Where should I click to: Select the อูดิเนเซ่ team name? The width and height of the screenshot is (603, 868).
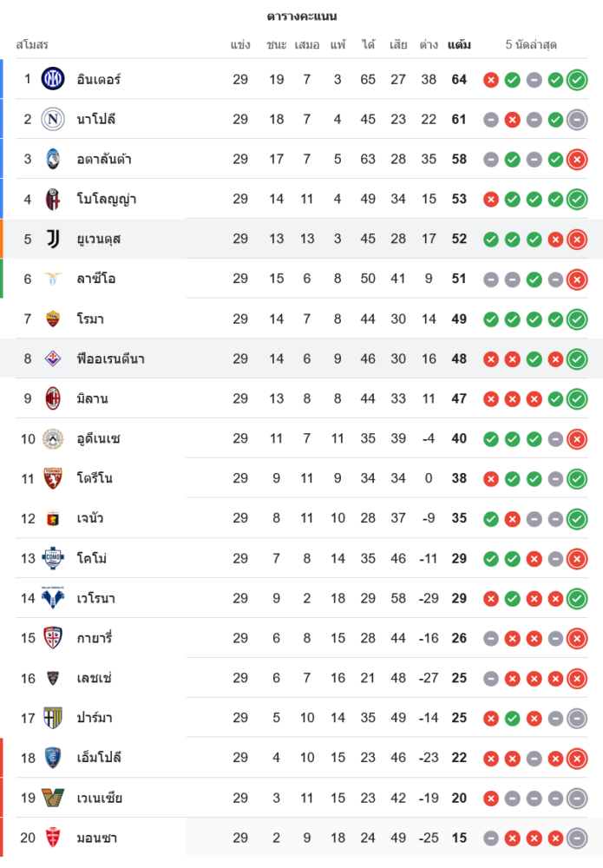pyautogui.click(x=98, y=438)
